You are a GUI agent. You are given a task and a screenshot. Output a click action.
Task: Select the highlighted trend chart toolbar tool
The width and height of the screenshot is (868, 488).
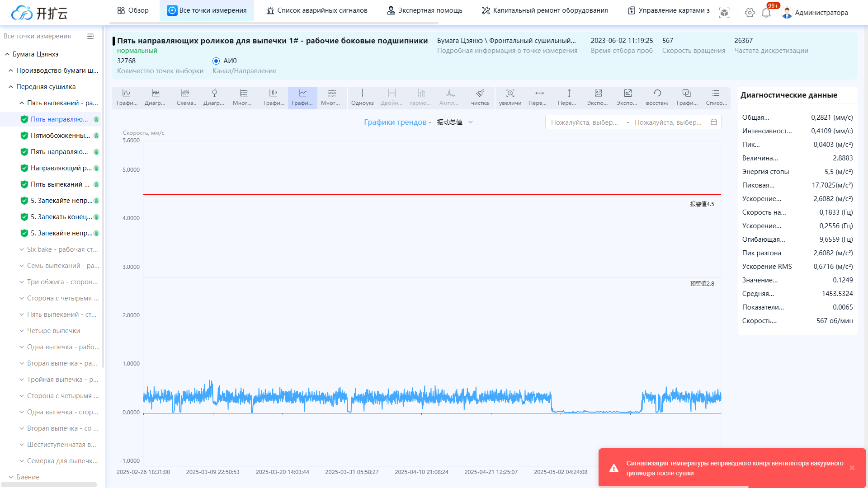point(302,98)
